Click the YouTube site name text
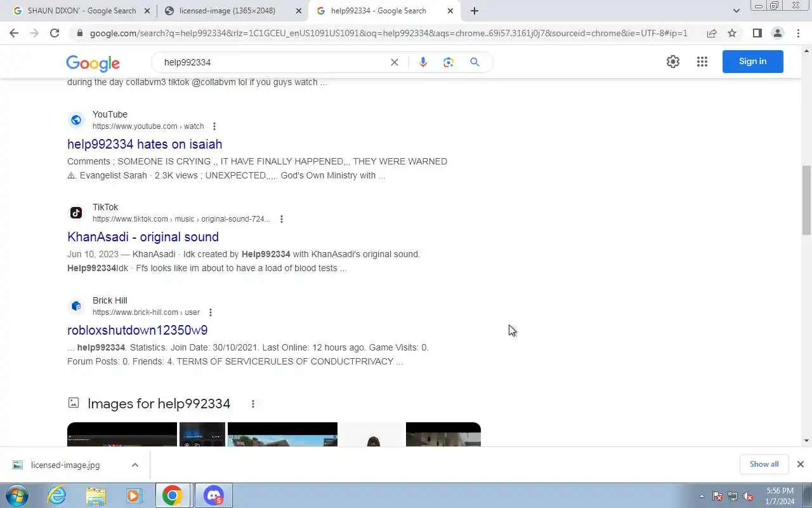Viewport: 812px width, 508px height. [110, 114]
